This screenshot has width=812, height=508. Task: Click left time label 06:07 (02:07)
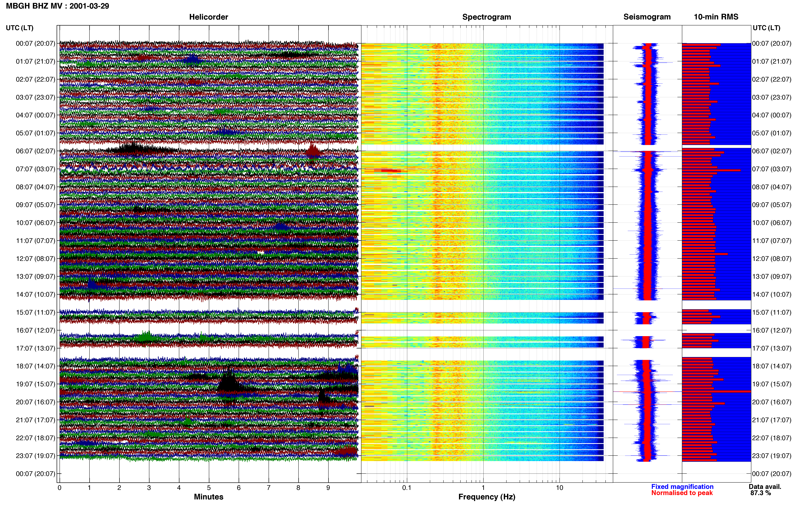click(36, 151)
